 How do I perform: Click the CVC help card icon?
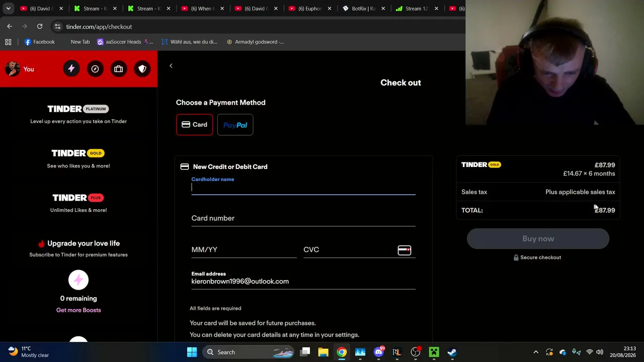click(405, 250)
